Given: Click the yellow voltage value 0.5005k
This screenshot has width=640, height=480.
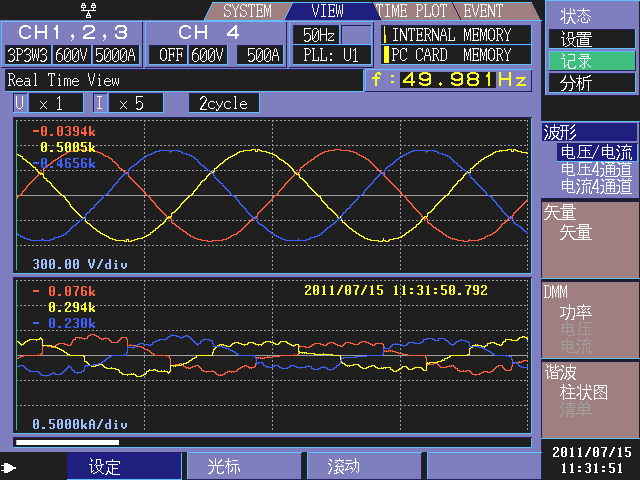Looking at the screenshot, I should pyautogui.click(x=68, y=147).
